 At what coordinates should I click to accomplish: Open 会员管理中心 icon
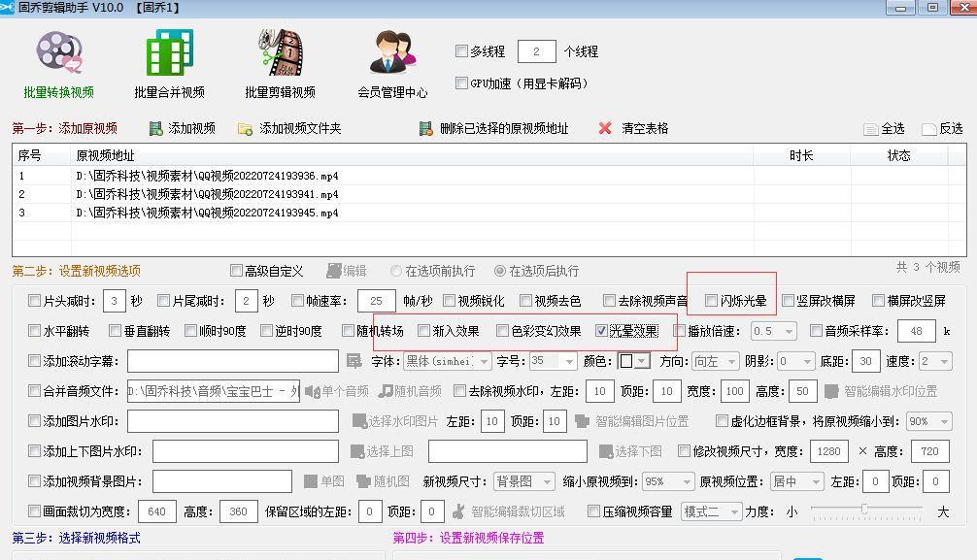[x=392, y=53]
